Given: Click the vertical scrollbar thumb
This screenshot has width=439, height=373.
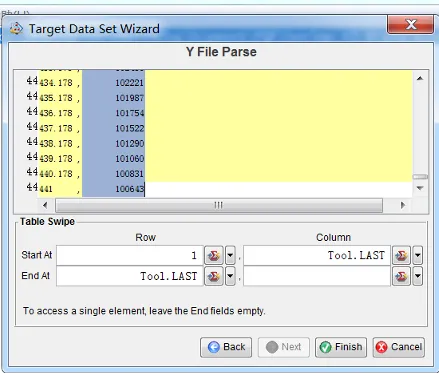Looking at the screenshot, I should [x=420, y=177].
